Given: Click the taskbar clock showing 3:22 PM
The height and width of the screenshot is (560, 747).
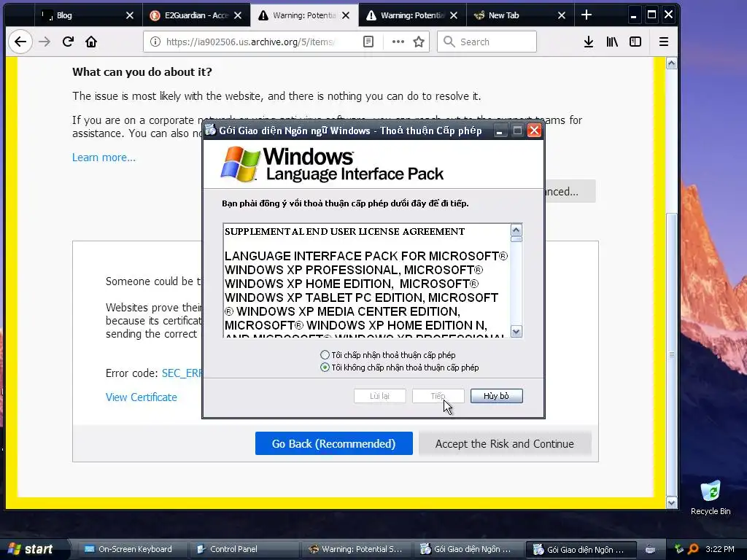Looking at the screenshot, I should pyautogui.click(x=720, y=549).
